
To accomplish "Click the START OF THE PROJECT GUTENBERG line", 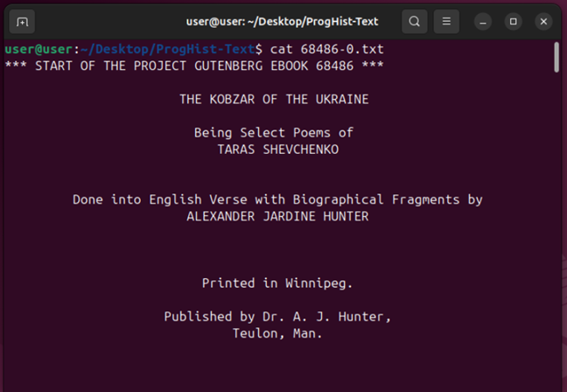I will pyautogui.click(x=194, y=66).
